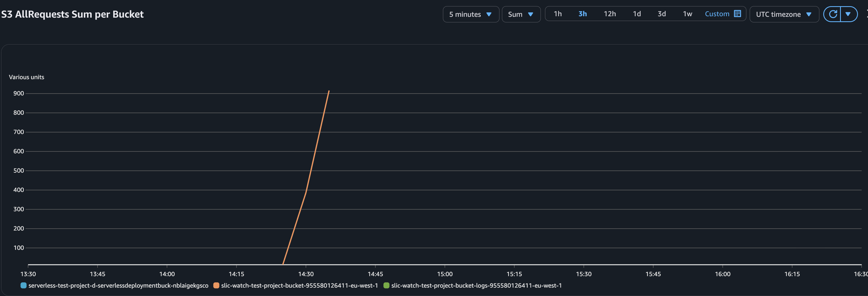Click the calendar icon beside Custom

click(x=737, y=14)
